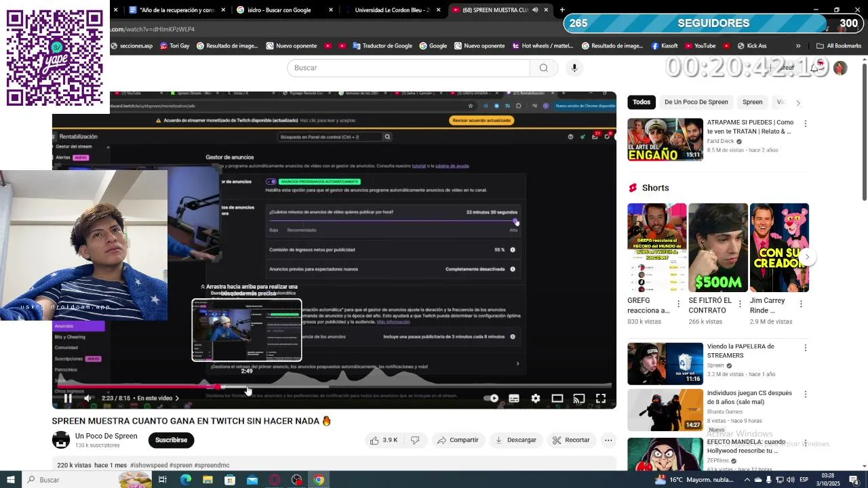Viewport: 868px width, 488px height.
Task: Close the 'isidro - Buscar con Google' tab
Action: [331, 10]
